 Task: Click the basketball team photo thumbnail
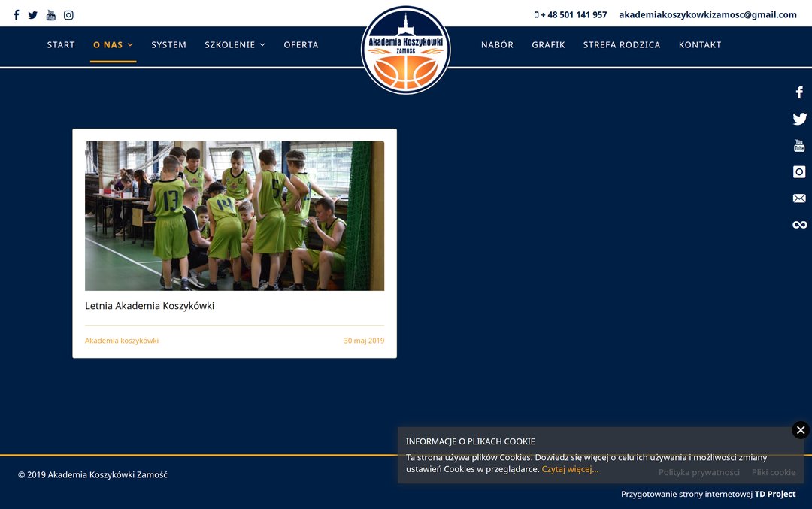tap(235, 216)
